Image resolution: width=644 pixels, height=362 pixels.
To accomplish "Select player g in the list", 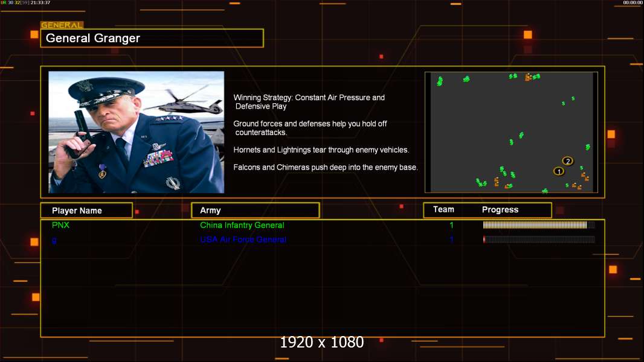I will 54,240.
